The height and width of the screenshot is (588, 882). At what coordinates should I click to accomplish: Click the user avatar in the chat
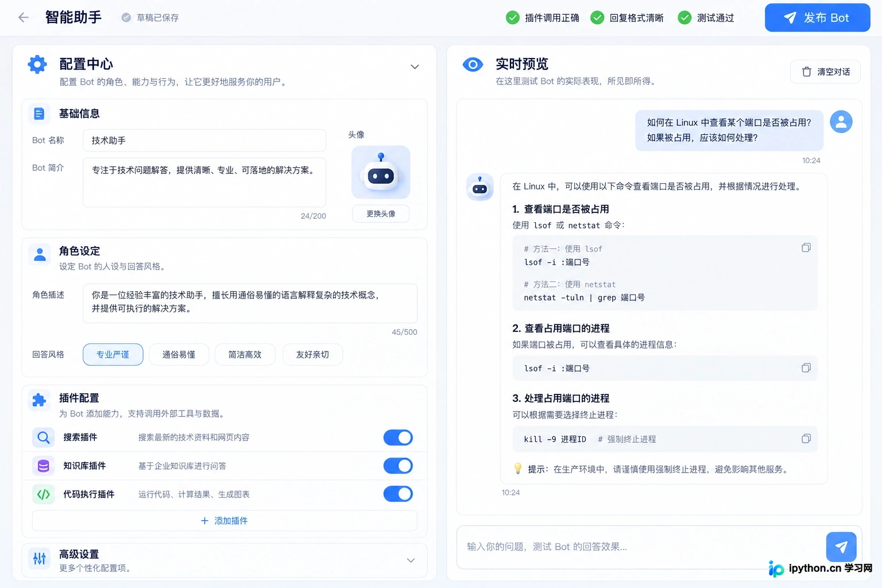pos(841,122)
